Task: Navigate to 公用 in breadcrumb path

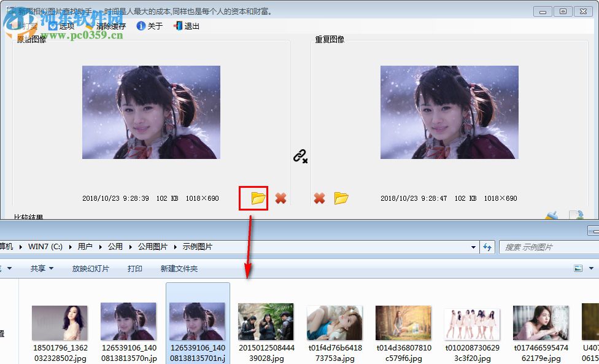Action: tap(115, 246)
